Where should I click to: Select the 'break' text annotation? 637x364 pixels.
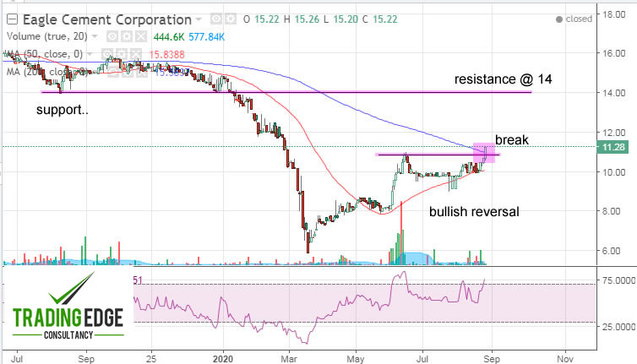[x=511, y=139]
